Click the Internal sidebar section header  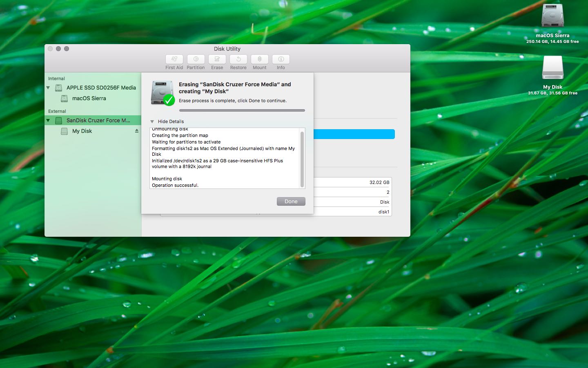pyautogui.click(x=56, y=79)
